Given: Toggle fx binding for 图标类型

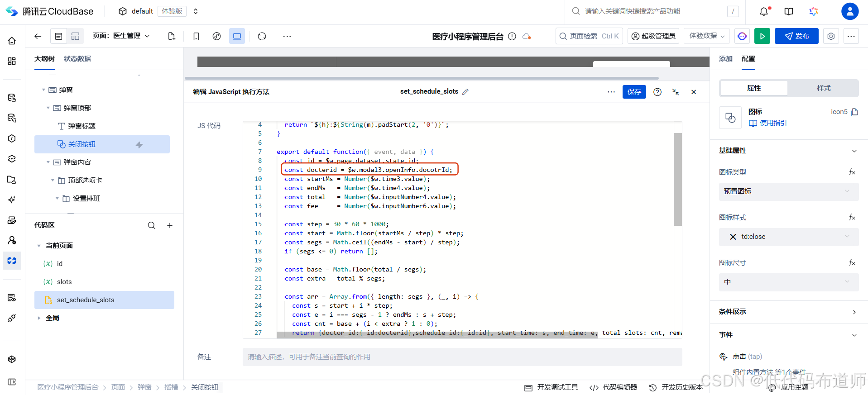Looking at the screenshot, I should pyautogui.click(x=852, y=172).
